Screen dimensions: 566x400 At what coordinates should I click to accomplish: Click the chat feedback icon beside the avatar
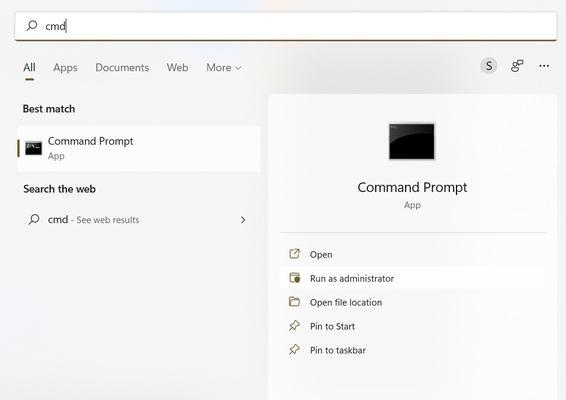click(517, 66)
